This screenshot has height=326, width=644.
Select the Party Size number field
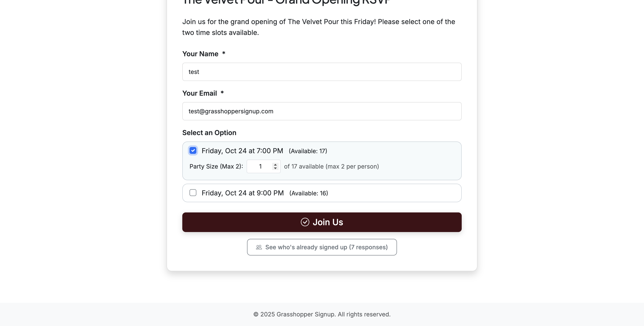260,167
